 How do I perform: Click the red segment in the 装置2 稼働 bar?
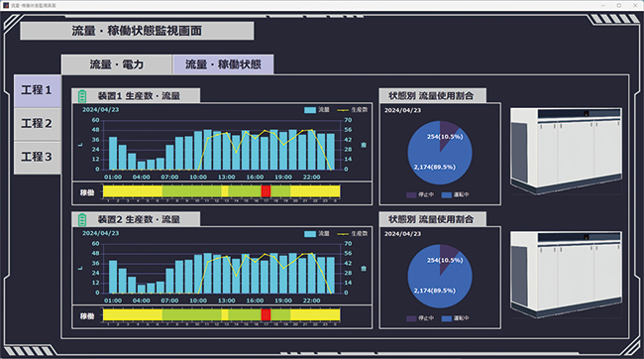266,315
